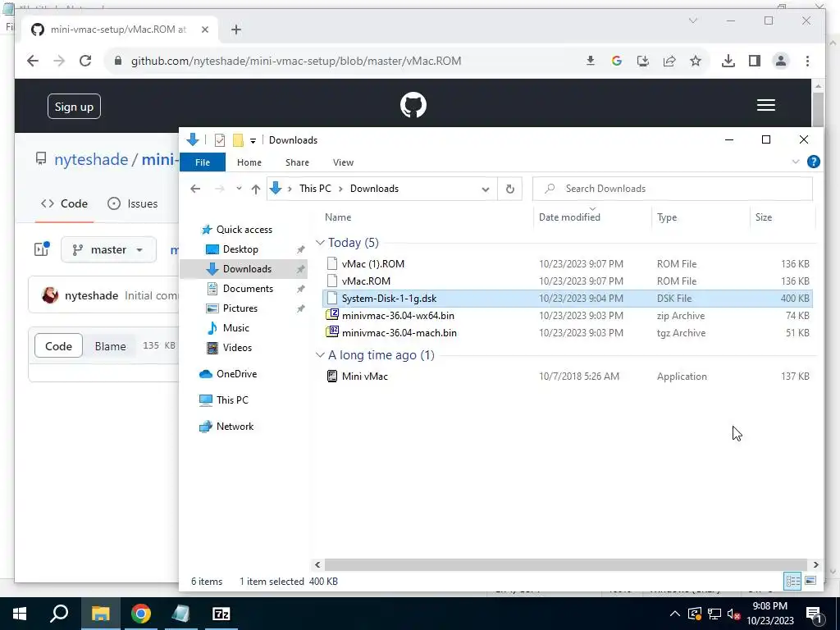The height and width of the screenshot is (630, 840).
Task: Open Chrome downloads tray icon
Action: click(x=728, y=61)
